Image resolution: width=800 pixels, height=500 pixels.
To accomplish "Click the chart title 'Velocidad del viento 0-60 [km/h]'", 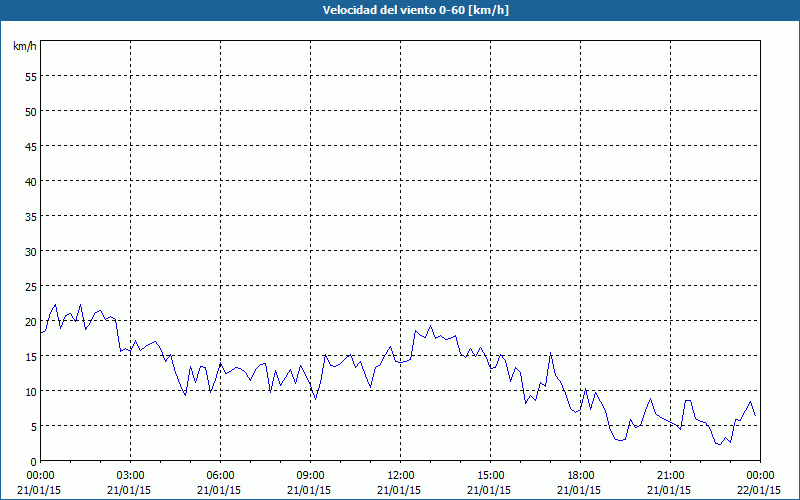I will click(416, 10).
